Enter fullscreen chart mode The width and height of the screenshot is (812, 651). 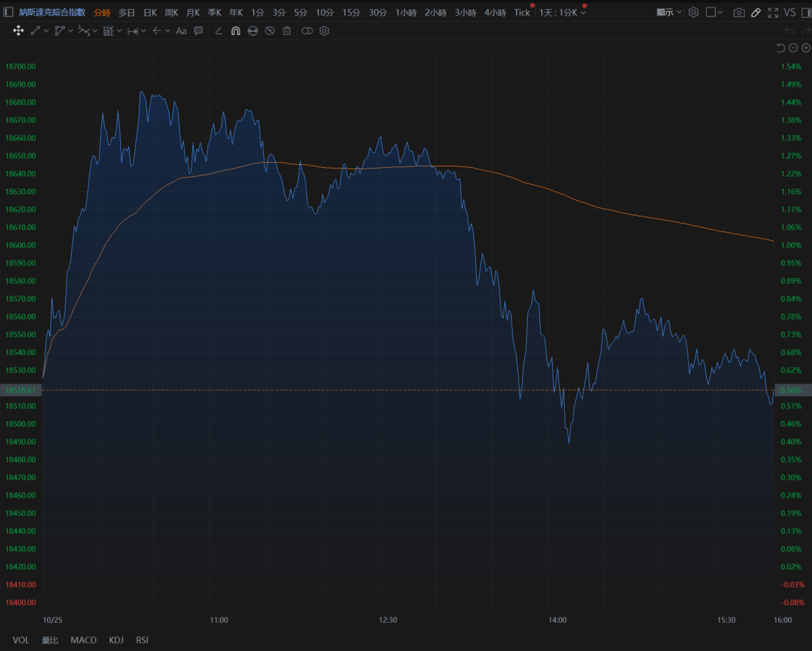click(x=773, y=12)
